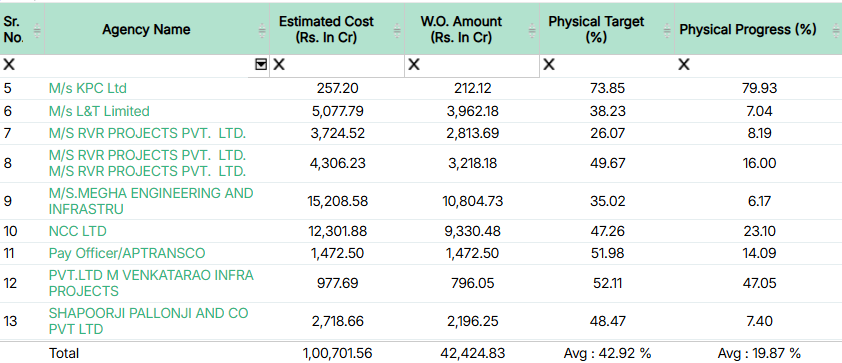Screen dimensions: 842x363
Task: Clear the Physical Target filter with X icon
Action: point(549,65)
